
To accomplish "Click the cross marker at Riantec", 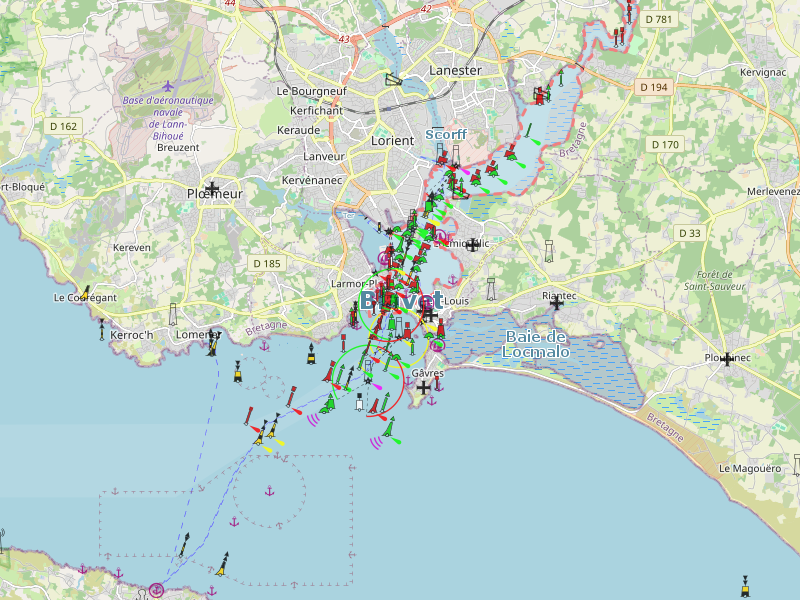I will point(557,303).
